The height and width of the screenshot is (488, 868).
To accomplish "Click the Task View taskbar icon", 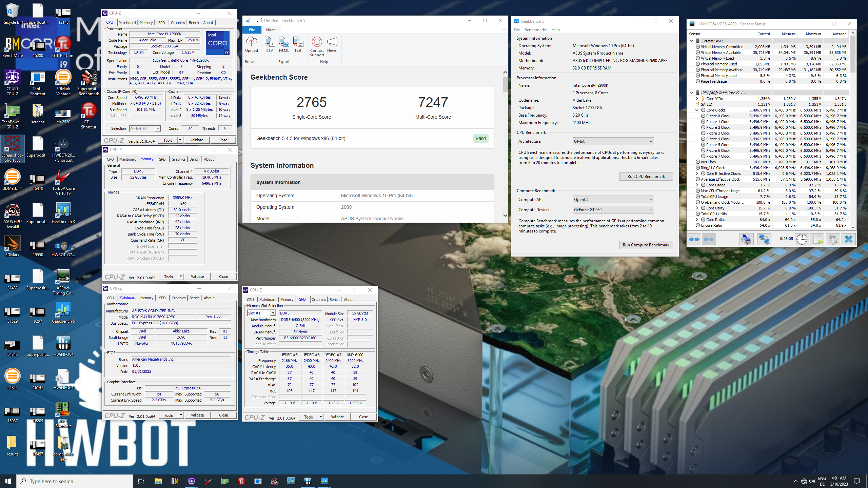I will (141, 481).
